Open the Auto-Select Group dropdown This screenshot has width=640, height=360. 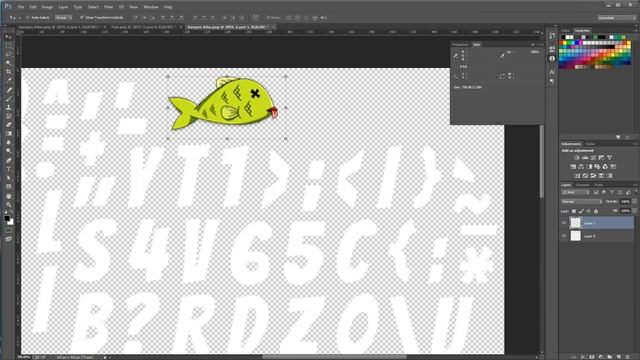[63, 18]
